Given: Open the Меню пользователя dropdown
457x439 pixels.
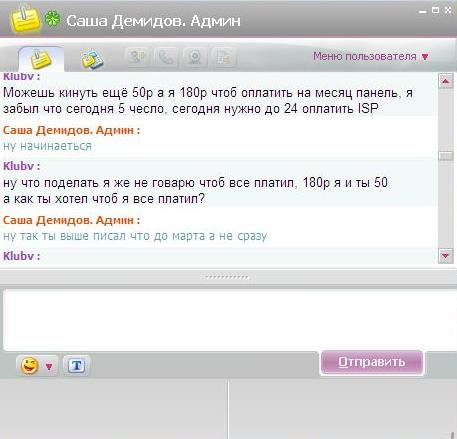Looking at the screenshot, I should (370, 56).
